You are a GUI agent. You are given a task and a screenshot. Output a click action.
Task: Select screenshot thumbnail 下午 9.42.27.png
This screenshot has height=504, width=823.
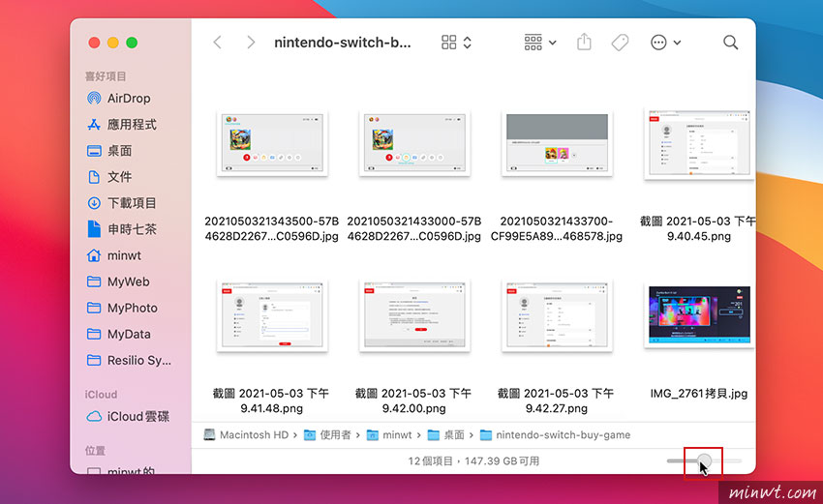[x=557, y=315]
